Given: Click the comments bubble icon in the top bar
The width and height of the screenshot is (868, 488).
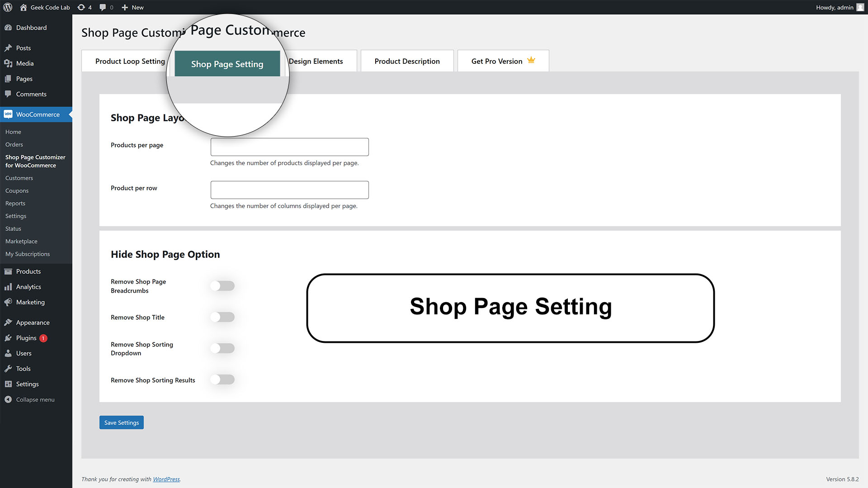Looking at the screenshot, I should click(x=103, y=7).
